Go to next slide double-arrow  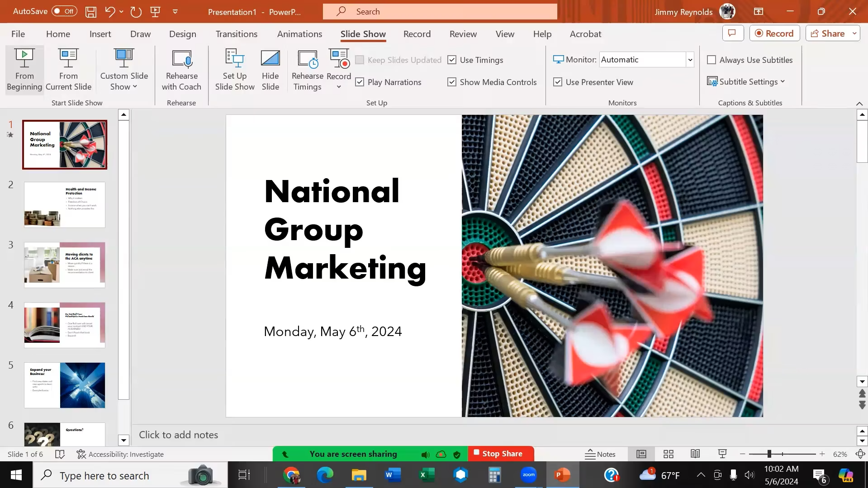(x=862, y=405)
